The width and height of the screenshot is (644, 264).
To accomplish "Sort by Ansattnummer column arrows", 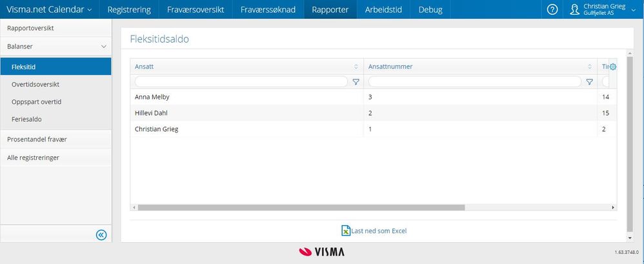I will (x=590, y=66).
